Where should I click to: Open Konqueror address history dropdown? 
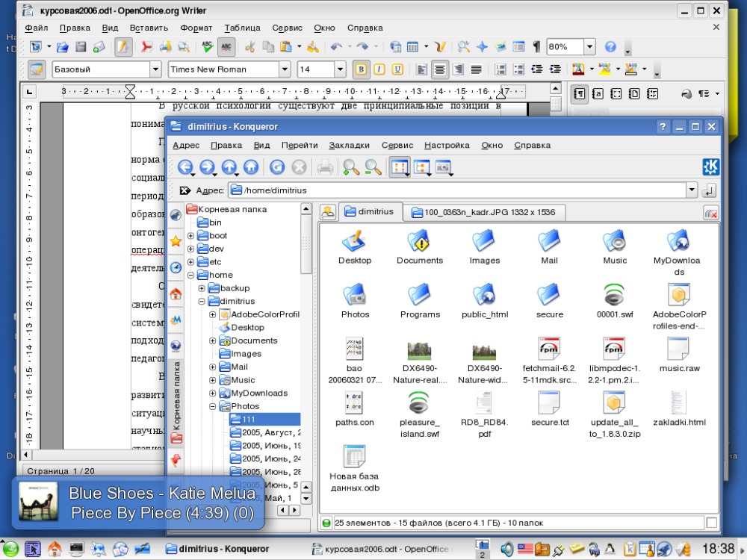coord(692,190)
